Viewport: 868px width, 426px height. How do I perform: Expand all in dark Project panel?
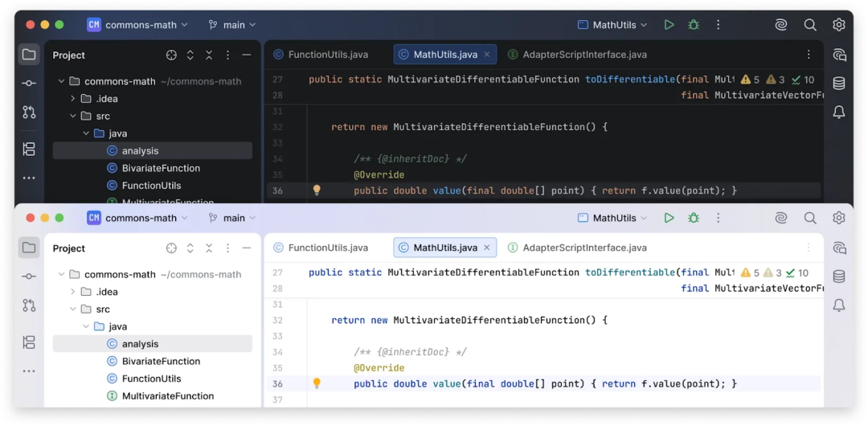point(190,55)
